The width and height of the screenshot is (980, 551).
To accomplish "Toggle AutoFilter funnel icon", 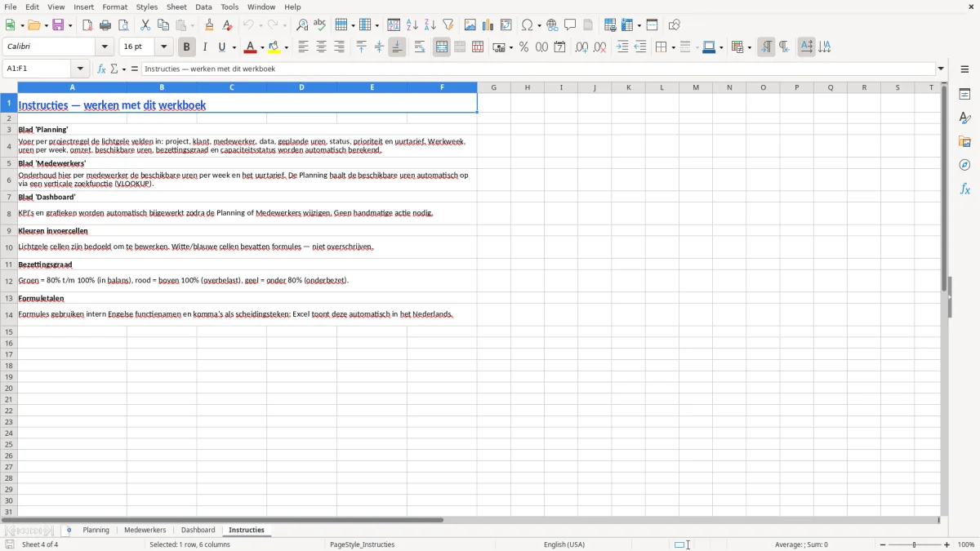I will tap(448, 25).
